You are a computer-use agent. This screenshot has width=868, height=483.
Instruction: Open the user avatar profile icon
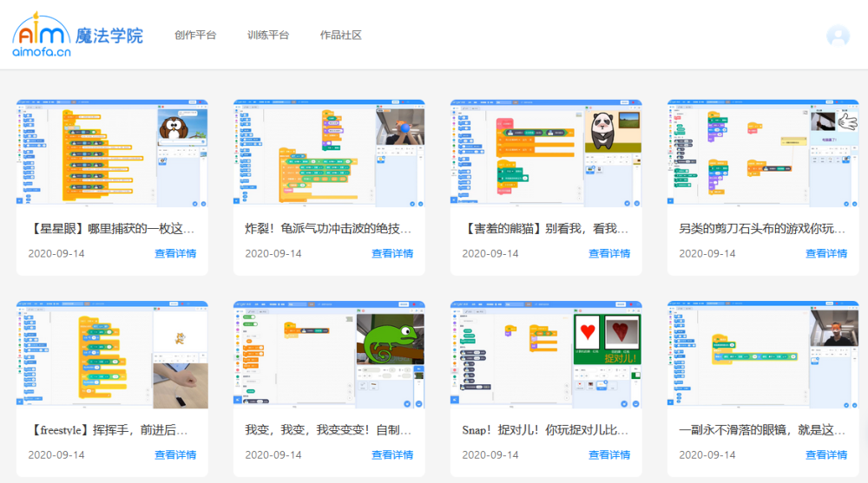tap(838, 36)
